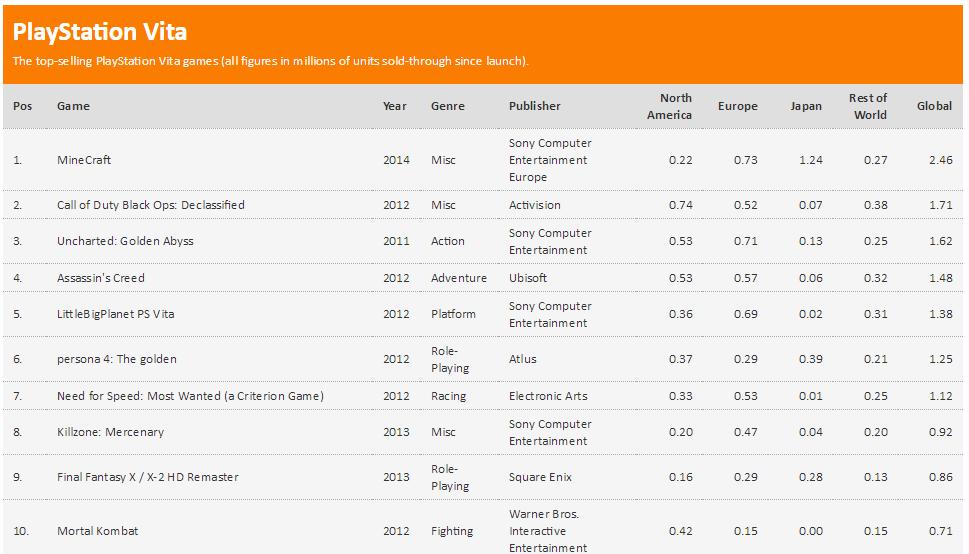Viewport: 969px width, 554px height.
Task: Click Assassin's Creed global value 1.48
Action: tap(941, 278)
